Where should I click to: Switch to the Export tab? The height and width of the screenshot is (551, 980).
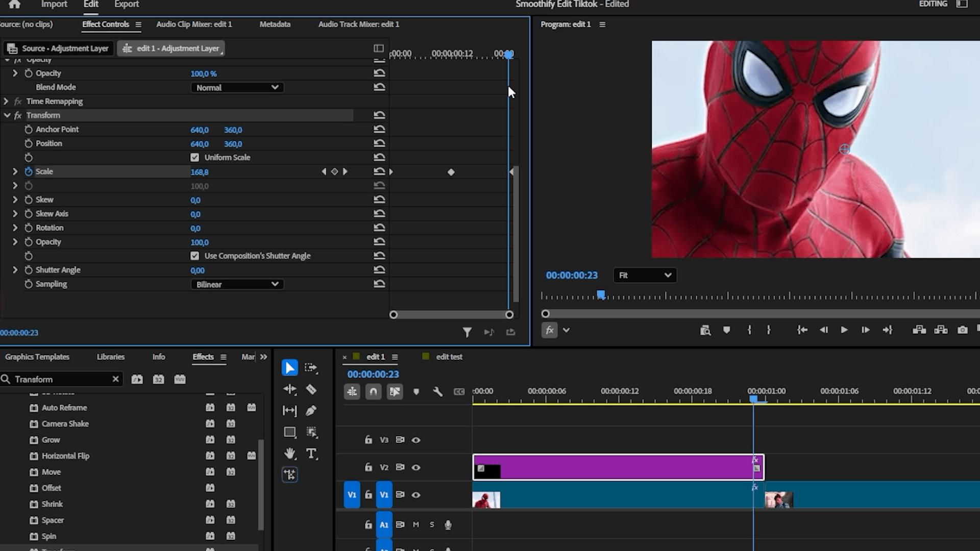tap(127, 4)
